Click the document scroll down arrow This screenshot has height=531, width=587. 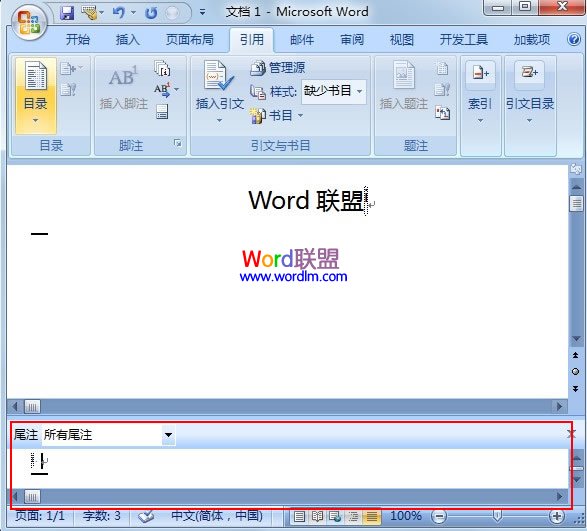pyautogui.click(x=576, y=339)
